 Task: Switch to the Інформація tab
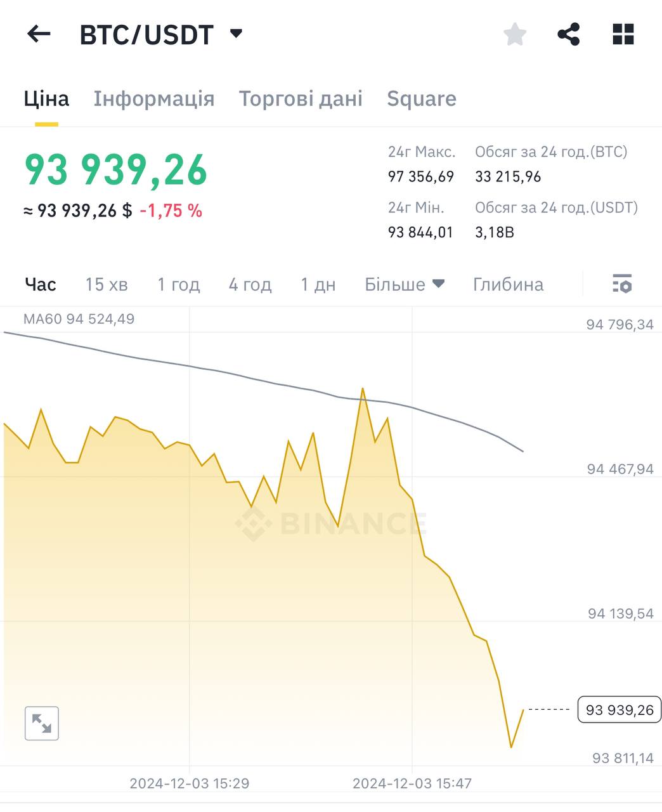point(154,99)
